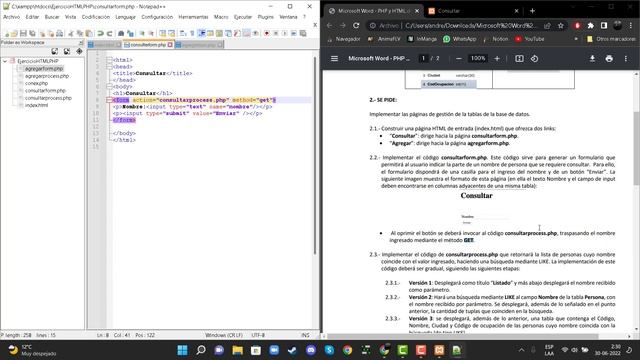The image size is (640, 360).
Task: Zoom in the PDF with plus button
Action: click(497, 58)
